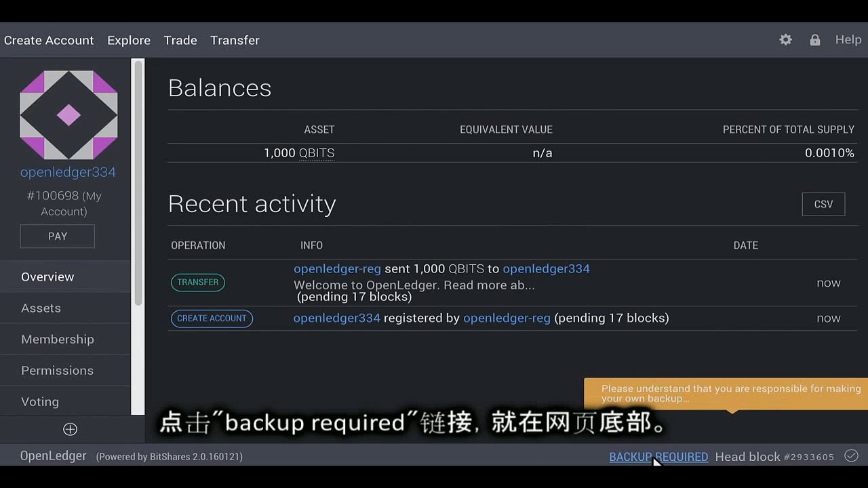Open the Transfer menu item

[x=235, y=40]
